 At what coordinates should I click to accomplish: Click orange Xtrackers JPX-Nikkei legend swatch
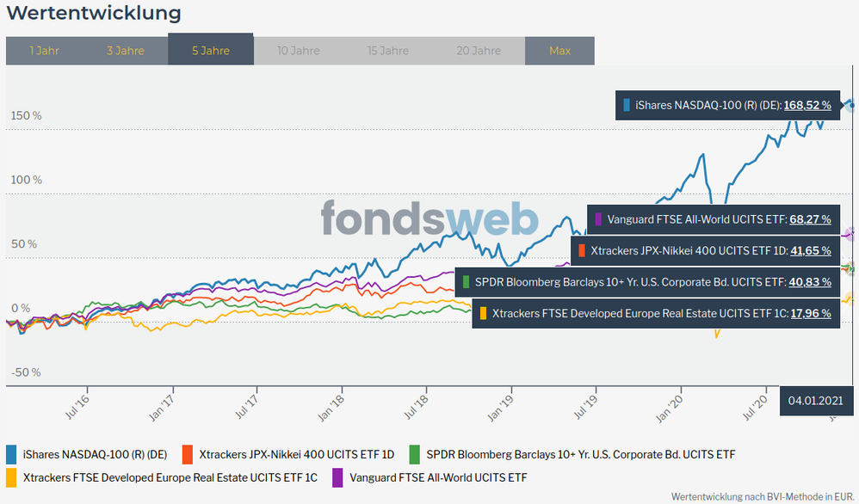pos(187,454)
